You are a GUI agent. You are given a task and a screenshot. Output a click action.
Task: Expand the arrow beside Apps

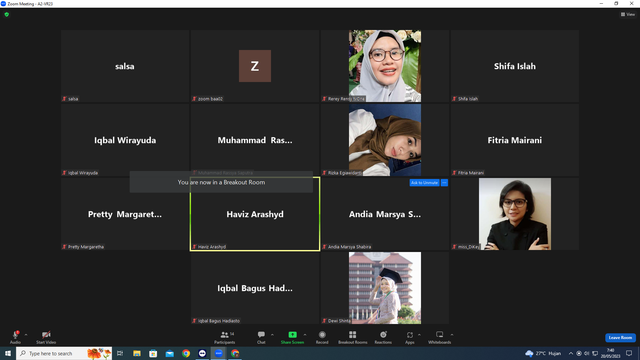click(x=419, y=335)
